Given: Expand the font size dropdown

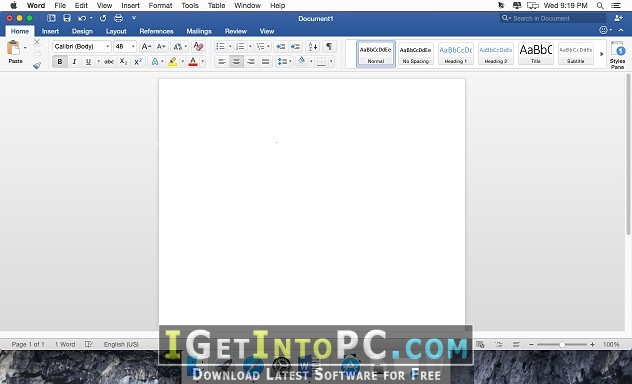Looking at the screenshot, I should [133, 46].
